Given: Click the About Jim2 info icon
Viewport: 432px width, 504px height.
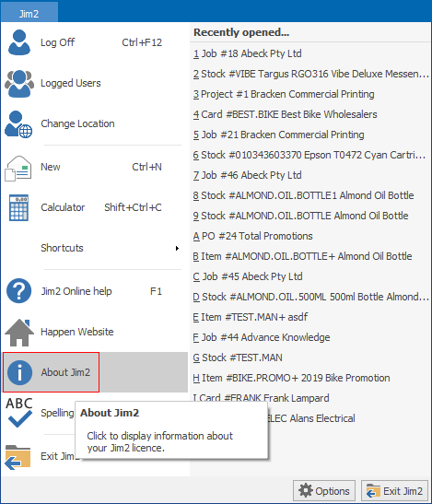Looking at the screenshot, I should (x=19, y=372).
